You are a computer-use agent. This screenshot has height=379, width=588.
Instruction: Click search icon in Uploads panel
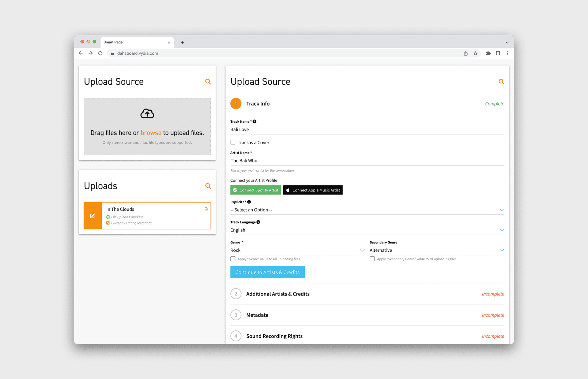(x=208, y=186)
